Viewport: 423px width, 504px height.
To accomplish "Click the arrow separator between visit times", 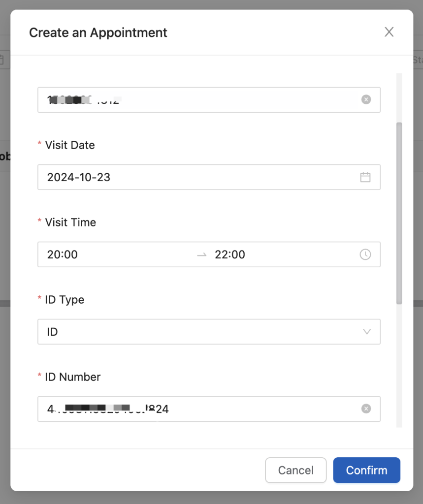I will pos(201,255).
